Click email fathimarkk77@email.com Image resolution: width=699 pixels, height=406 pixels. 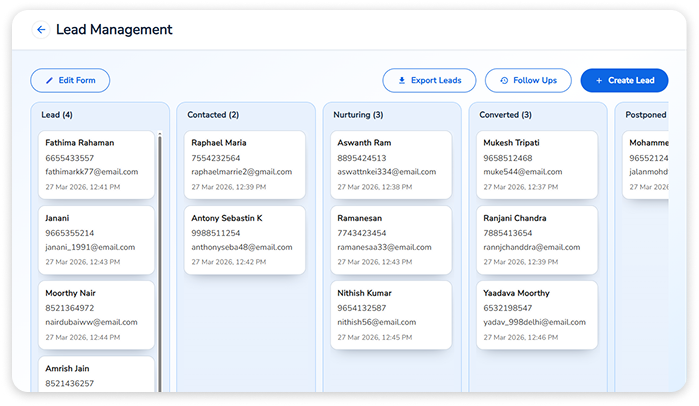coord(91,172)
